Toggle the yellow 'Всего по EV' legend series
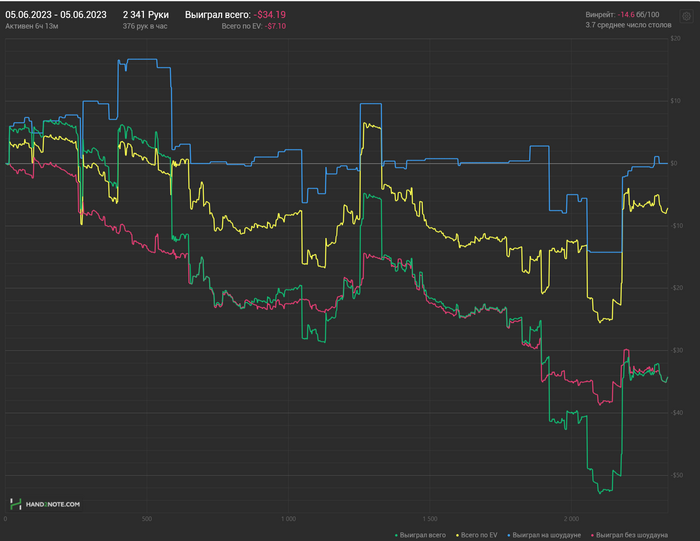Image resolution: width=700 pixels, height=541 pixels. (x=476, y=535)
